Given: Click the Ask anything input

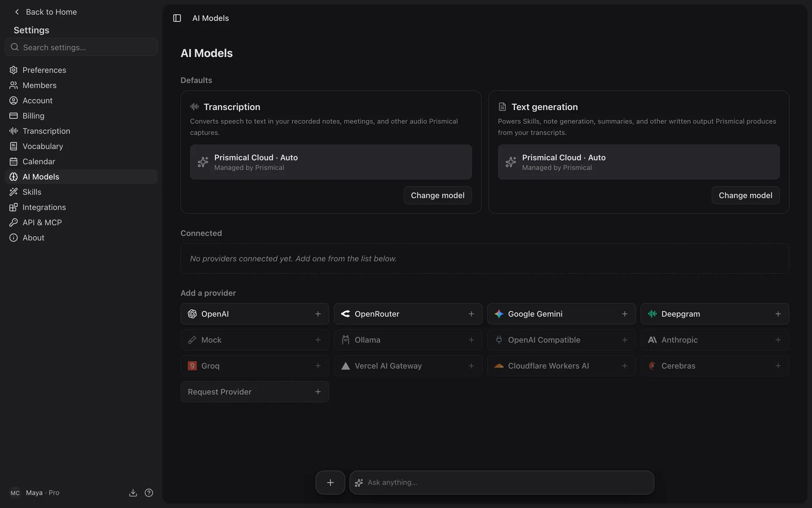Looking at the screenshot, I should (502, 483).
